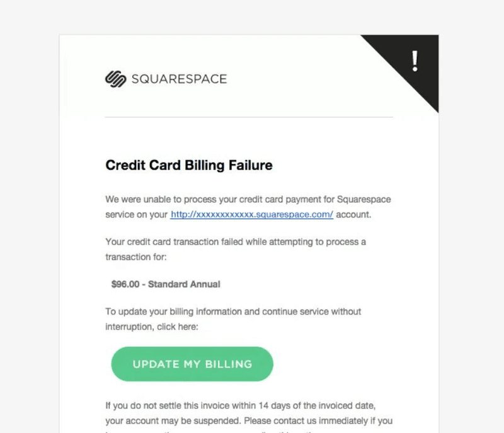Select the Credit Card Billing Failure heading

[x=187, y=165]
